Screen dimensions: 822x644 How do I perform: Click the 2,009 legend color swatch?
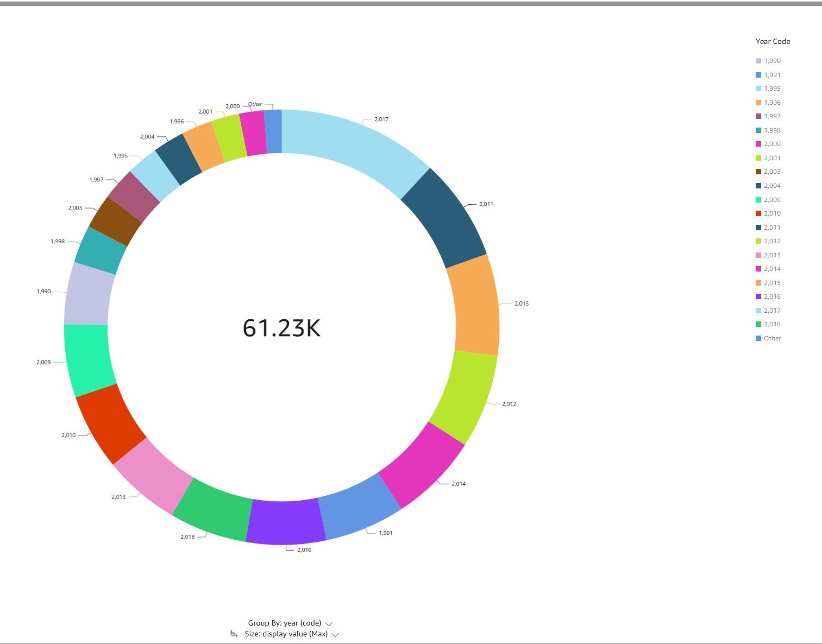click(x=758, y=200)
